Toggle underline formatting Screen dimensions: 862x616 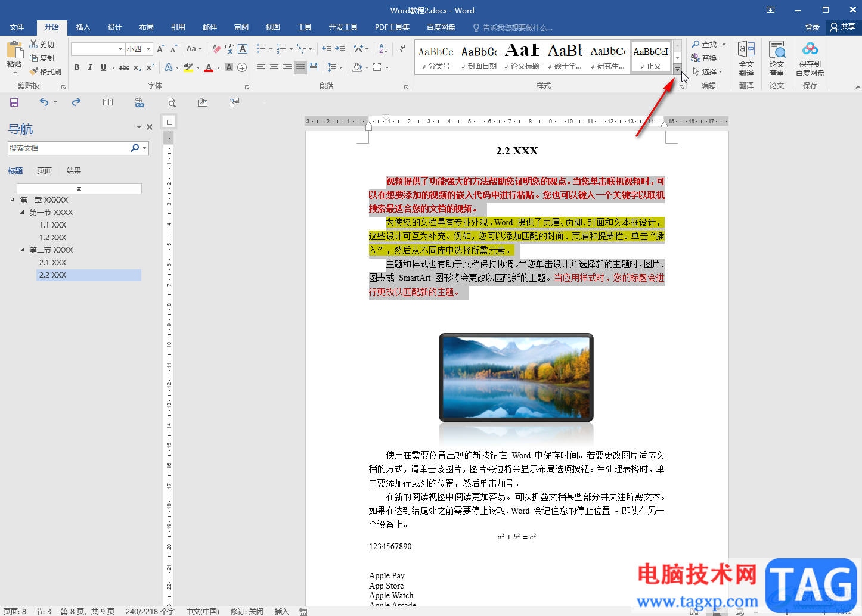tap(103, 67)
